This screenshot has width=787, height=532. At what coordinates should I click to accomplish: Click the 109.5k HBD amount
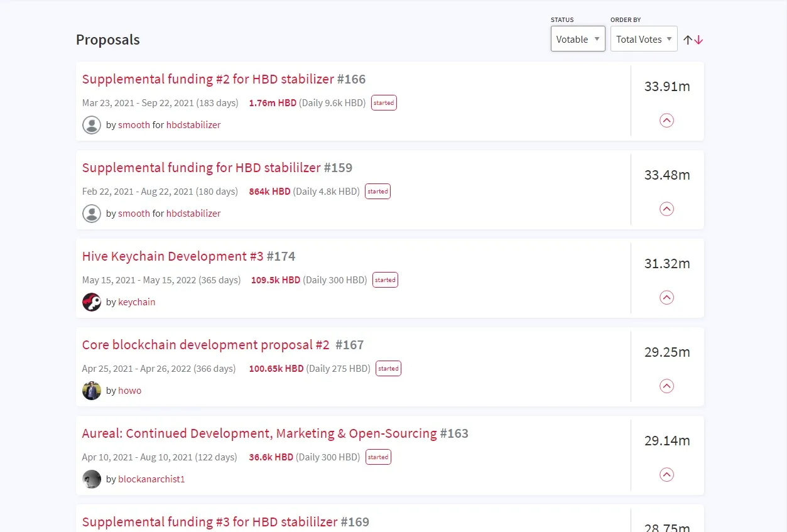point(276,280)
